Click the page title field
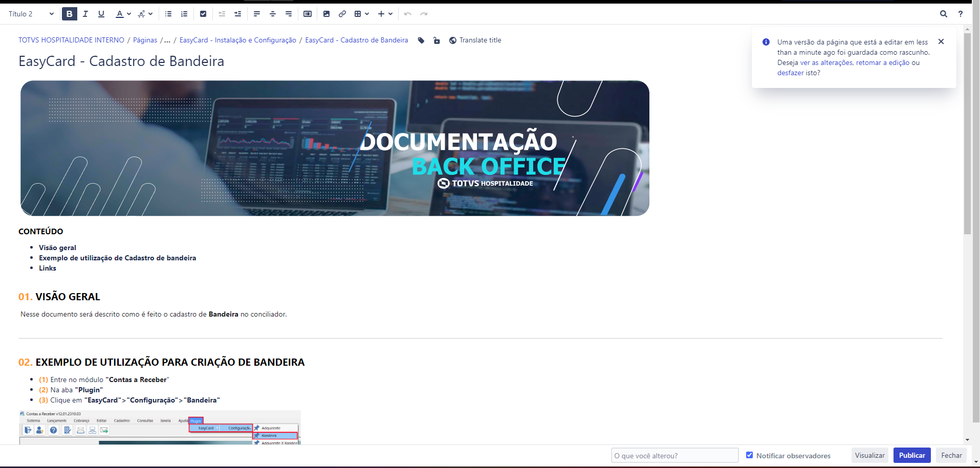980x468 pixels. (x=121, y=61)
